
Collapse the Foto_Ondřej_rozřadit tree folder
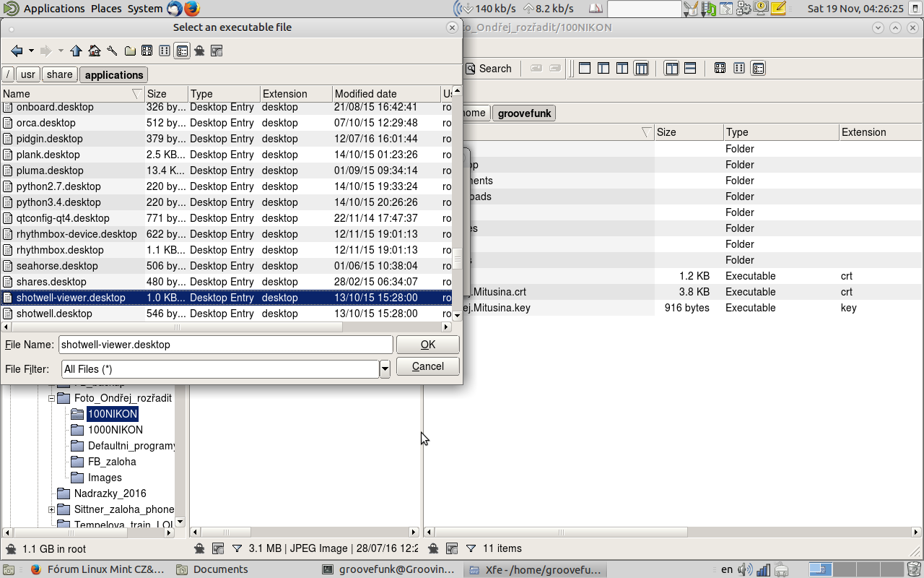pos(52,398)
